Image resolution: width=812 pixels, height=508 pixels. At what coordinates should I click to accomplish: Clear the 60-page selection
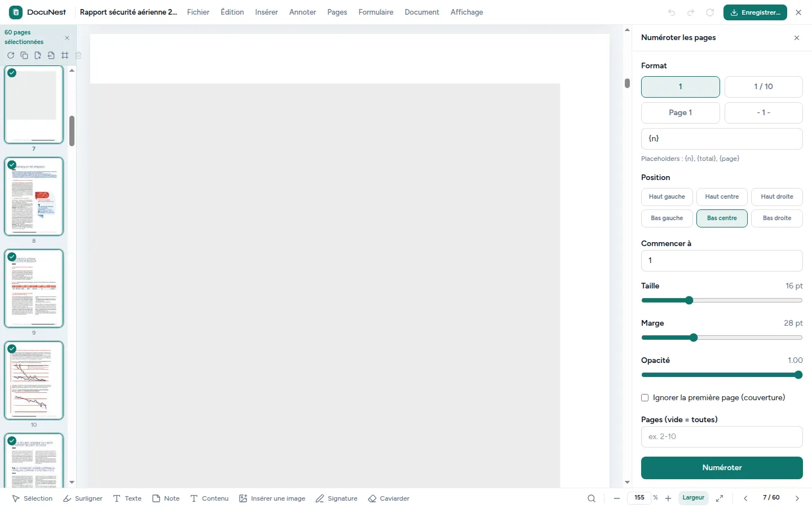[x=67, y=38]
